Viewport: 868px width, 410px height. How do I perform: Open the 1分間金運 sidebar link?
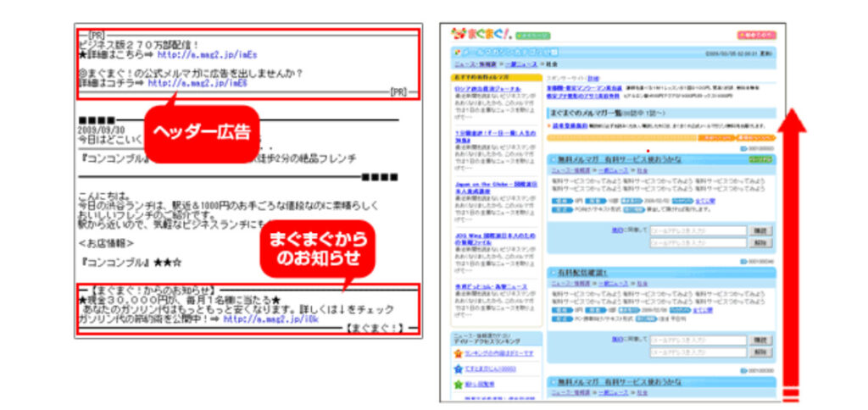494,137
